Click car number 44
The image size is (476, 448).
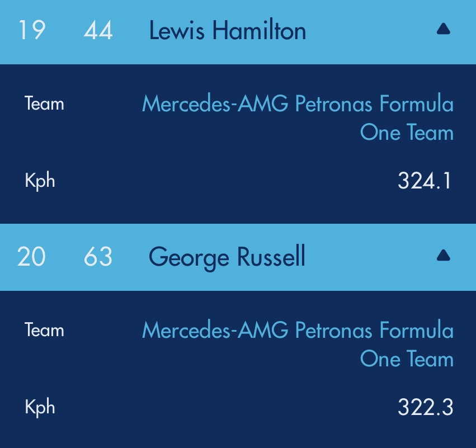point(98,31)
